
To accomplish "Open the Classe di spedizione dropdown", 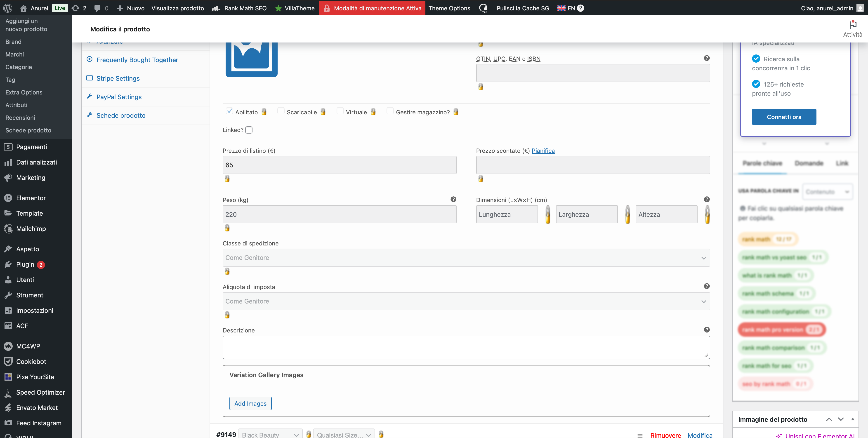I will [x=466, y=258].
